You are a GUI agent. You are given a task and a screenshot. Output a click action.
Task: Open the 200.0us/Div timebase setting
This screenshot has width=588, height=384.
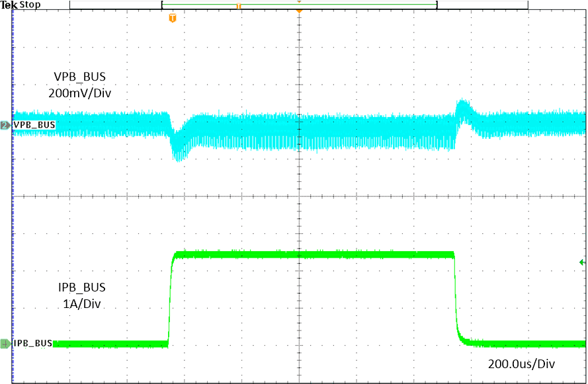pyautogui.click(x=522, y=364)
